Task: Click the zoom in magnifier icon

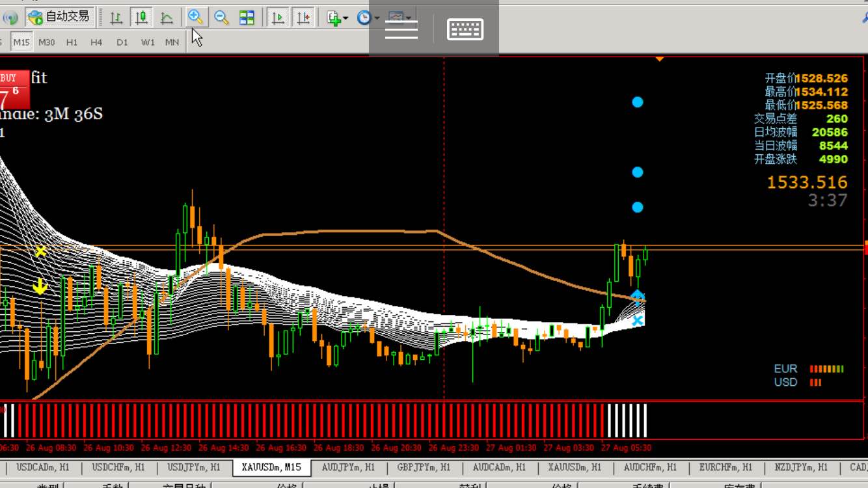Action: [196, 18]
